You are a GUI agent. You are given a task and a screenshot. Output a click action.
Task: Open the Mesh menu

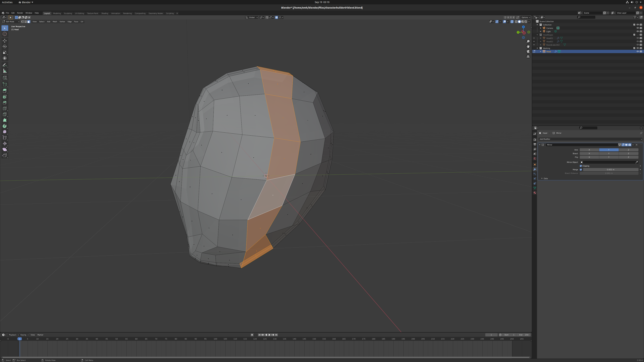click(55, 22)
